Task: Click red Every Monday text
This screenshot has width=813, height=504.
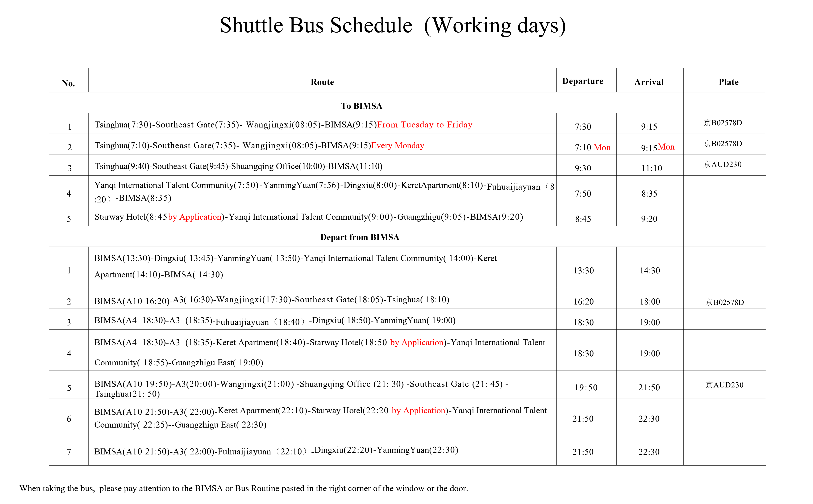Action: coord(397,145)
